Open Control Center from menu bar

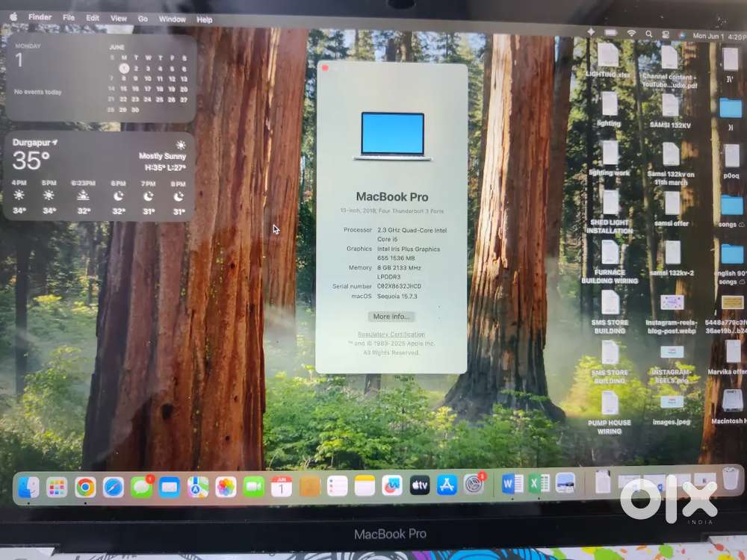(x=666, y=35)
